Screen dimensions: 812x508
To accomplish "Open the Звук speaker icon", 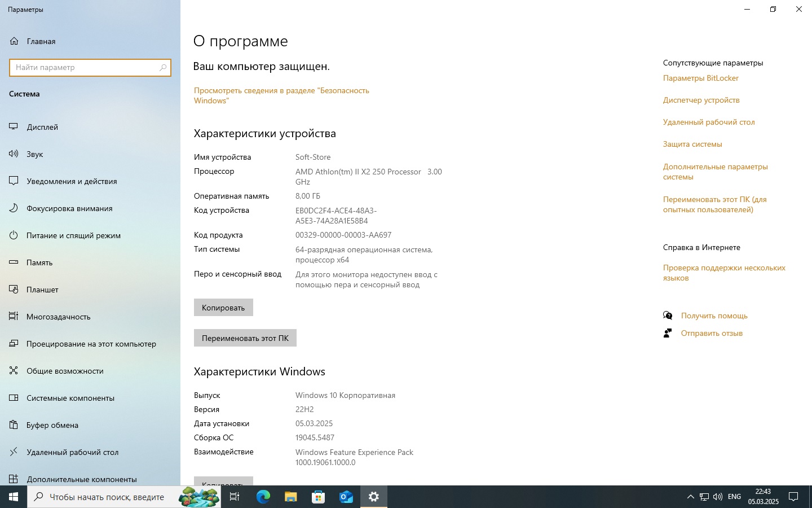I will point(14,154).
